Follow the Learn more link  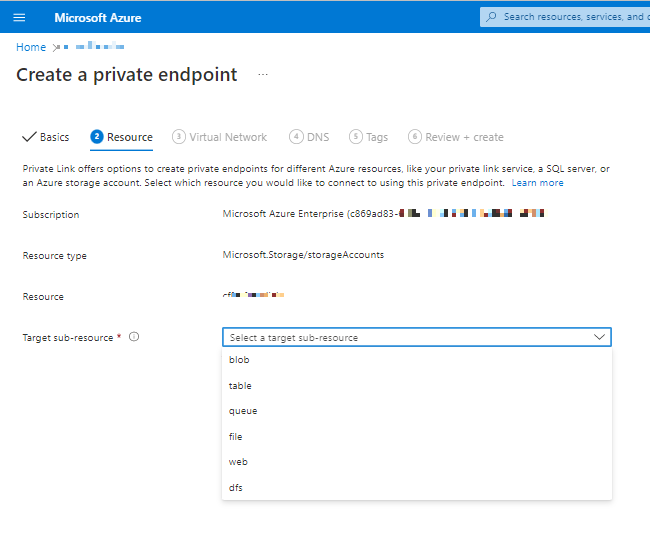coord(537,183)
